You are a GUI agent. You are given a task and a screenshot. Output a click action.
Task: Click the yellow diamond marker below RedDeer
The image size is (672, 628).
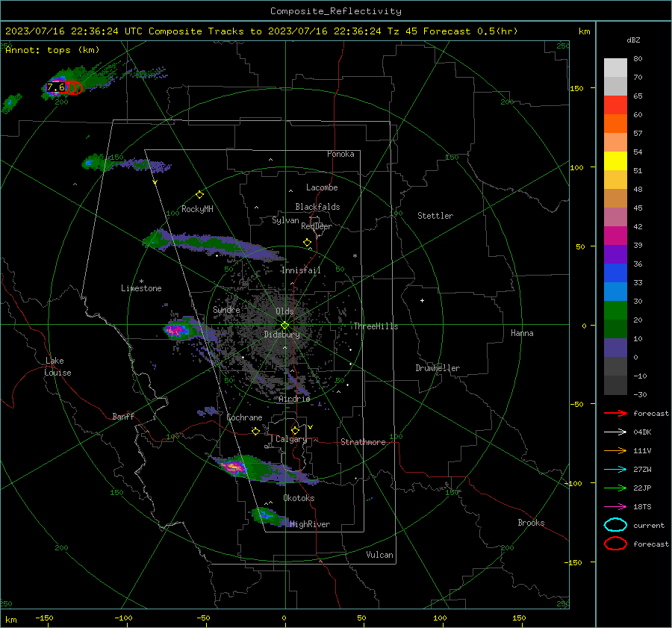[x=307, y=243]
